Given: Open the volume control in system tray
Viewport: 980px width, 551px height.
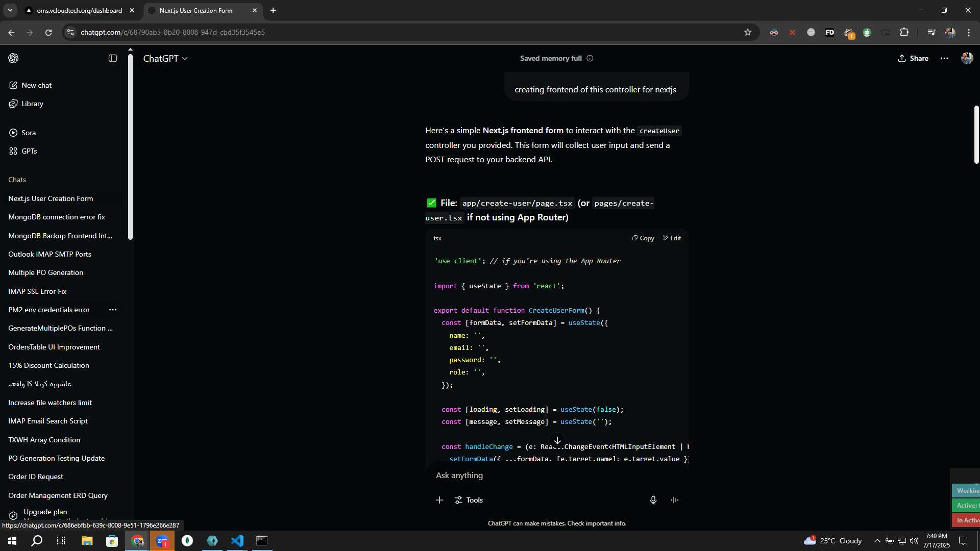Looking at the screenshot, I should click(914, 541).
